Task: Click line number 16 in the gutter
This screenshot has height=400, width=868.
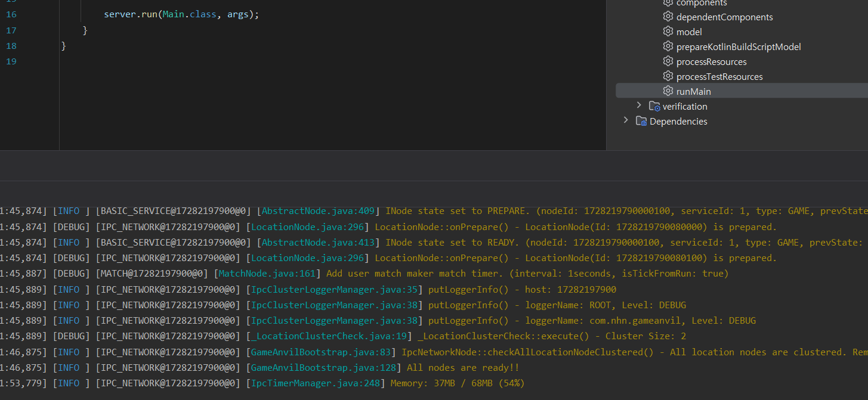Action: 11,15
